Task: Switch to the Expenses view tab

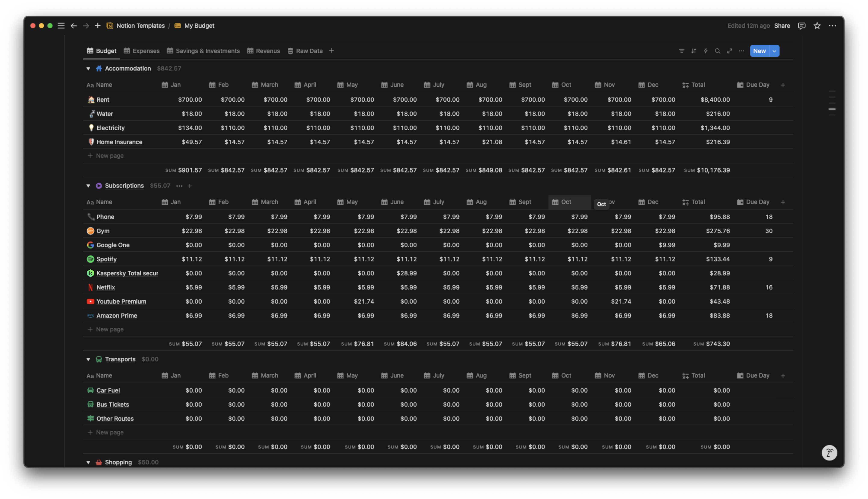Action: pyautogui.click(x=141, y=51)
